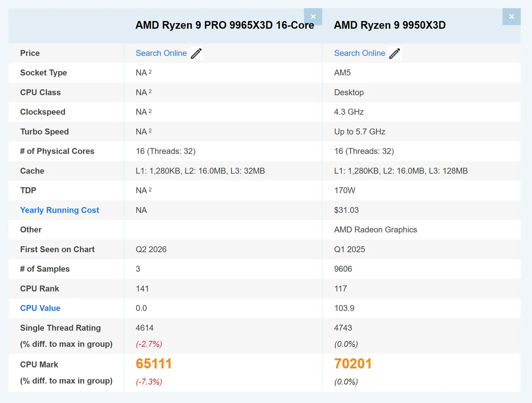The height and width of the screenshot is (403, 532).
Task: Click the CPU Mark score 65111
Action: (x=154, y=364)
